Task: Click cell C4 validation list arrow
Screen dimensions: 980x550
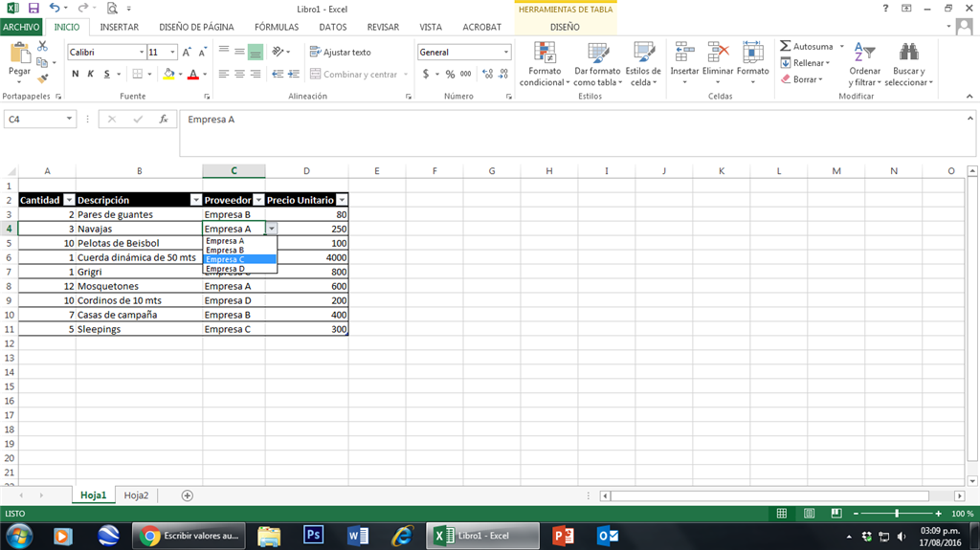Action: click(x=271, y=229)
